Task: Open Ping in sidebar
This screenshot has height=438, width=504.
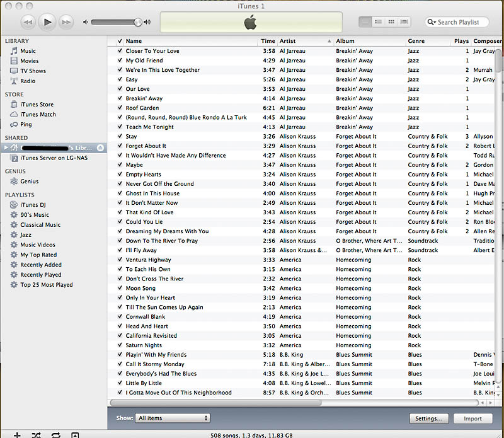Action: tap(26, 124)
